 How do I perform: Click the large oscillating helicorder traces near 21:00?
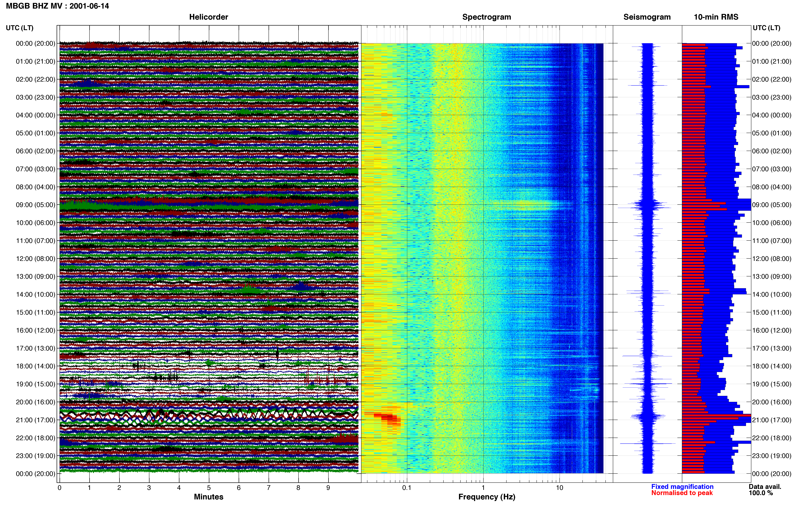[209, 416]
